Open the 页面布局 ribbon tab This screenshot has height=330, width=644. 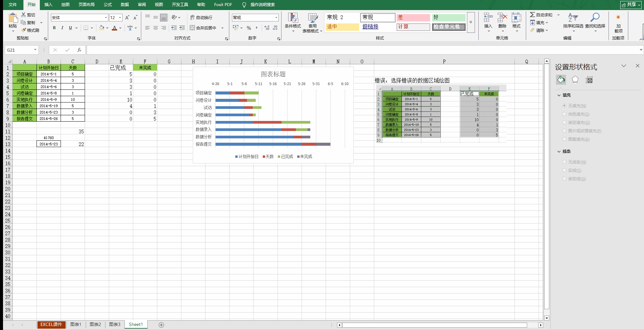pyautogui.click(x=86, y=5)
